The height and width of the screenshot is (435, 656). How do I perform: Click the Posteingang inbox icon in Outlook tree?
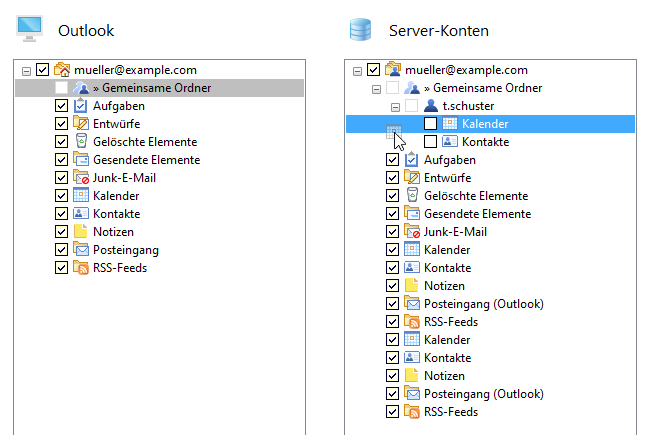[x=81, y=249]
